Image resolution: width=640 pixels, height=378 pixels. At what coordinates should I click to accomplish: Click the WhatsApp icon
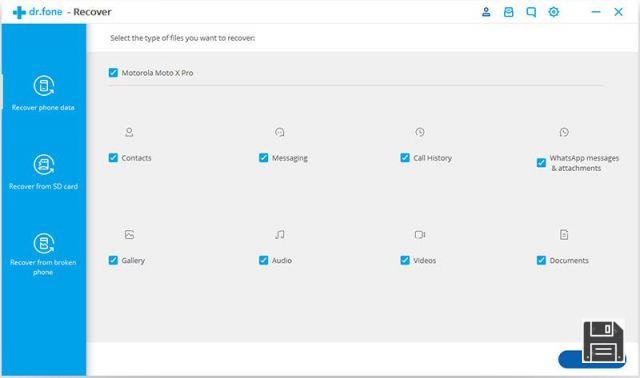[564, 132]
